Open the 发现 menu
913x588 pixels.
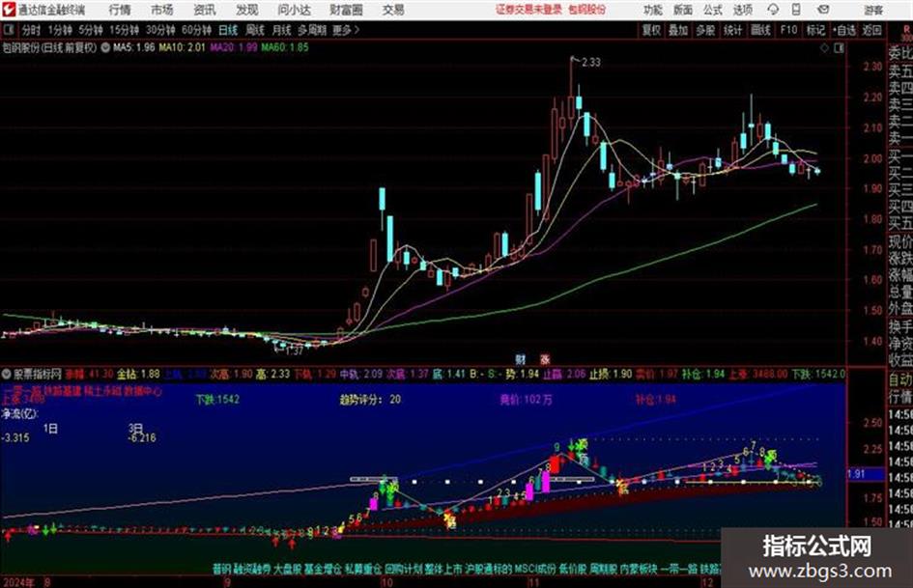click(247, 10)
